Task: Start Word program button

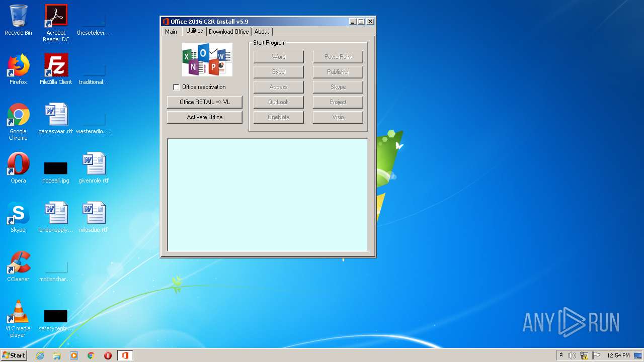Action: (279, 57)
